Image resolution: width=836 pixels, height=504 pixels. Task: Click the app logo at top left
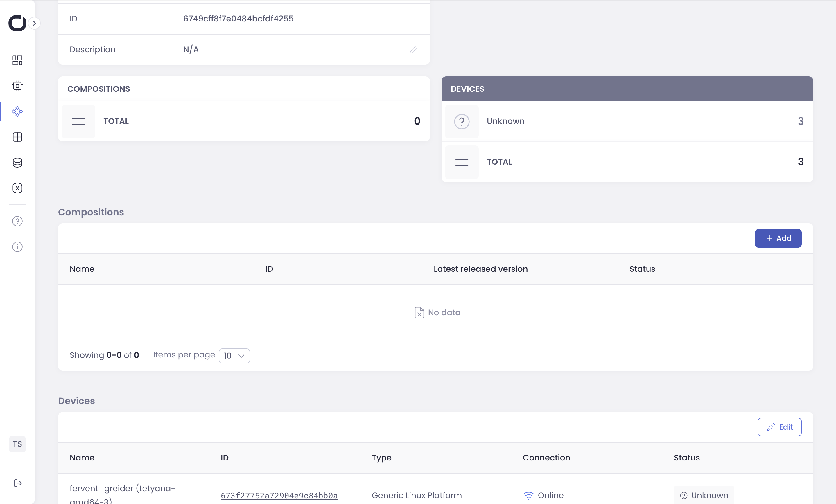17,23
